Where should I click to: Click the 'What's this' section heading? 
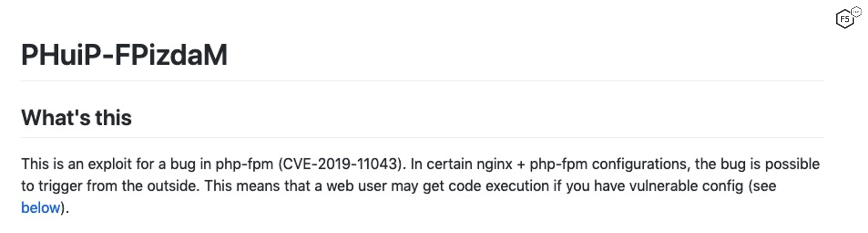coord(77,118)
